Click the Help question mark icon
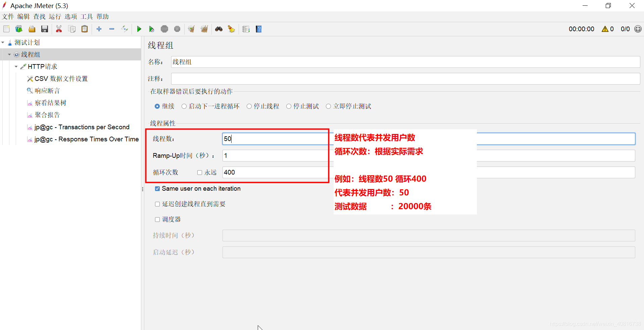644x330 pixels. coord(259,29)
